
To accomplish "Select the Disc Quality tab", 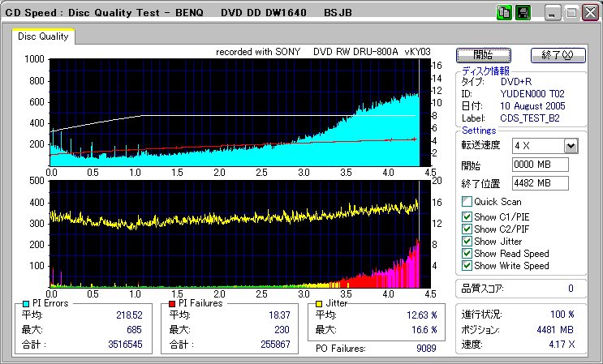I will [44, 36].
